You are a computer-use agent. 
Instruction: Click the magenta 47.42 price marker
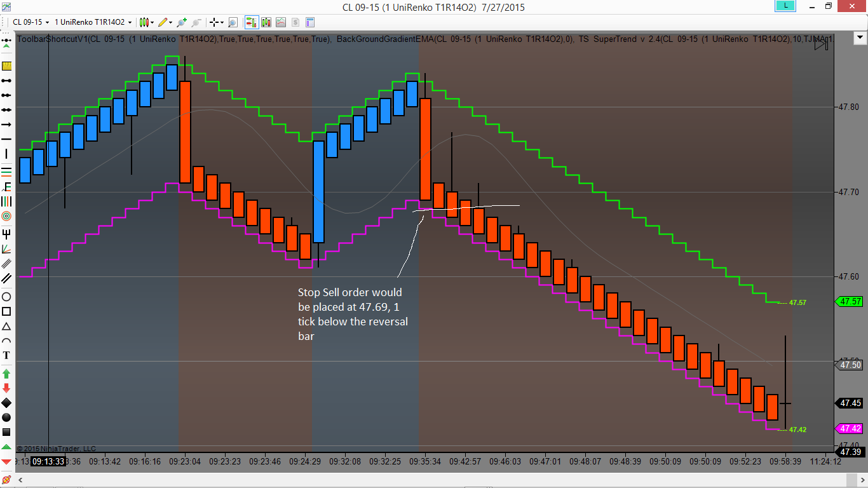click(x=850, y=429)
